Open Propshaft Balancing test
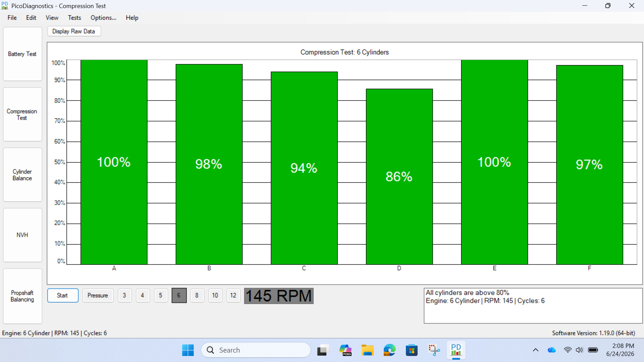The height and width of the screenshot is (362, 644). [x=22, y=296]
